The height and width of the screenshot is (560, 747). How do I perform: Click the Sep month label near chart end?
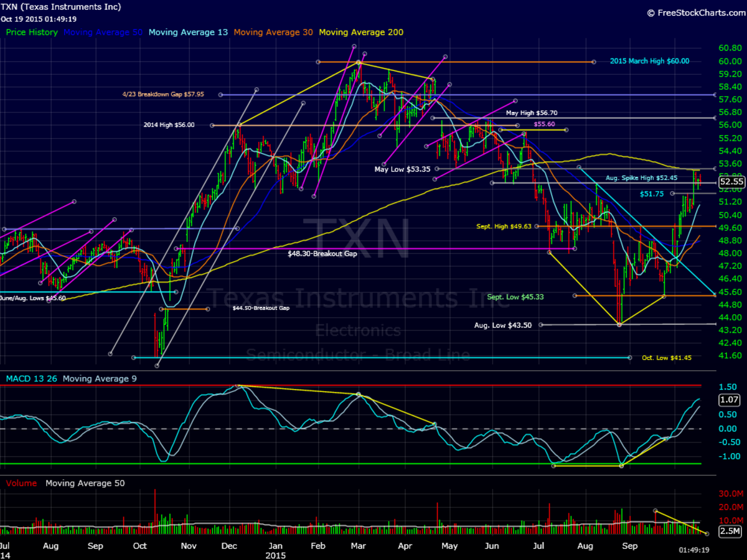tap(631, 545)
